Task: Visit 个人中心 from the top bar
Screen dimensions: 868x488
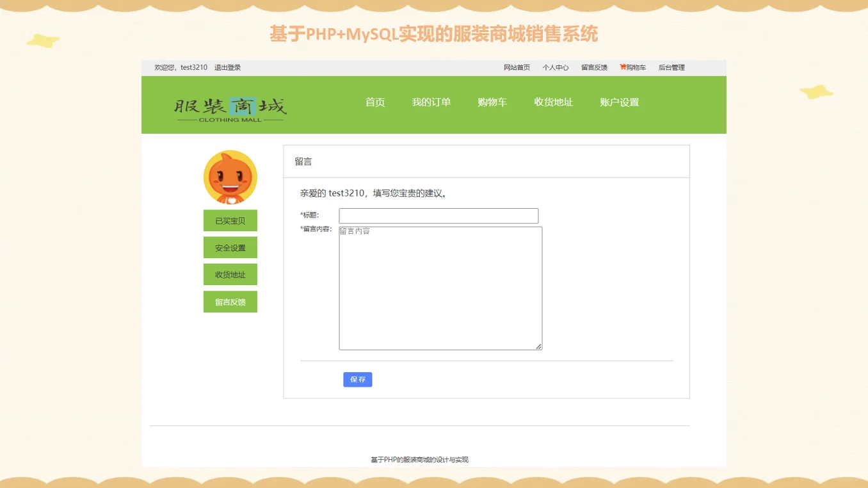Action: 556,67
